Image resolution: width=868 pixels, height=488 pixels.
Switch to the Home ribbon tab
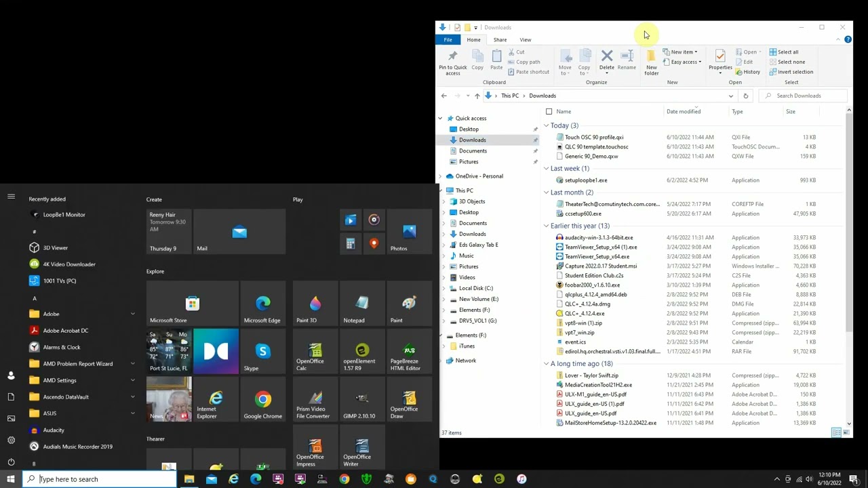[x=473, y=39]
